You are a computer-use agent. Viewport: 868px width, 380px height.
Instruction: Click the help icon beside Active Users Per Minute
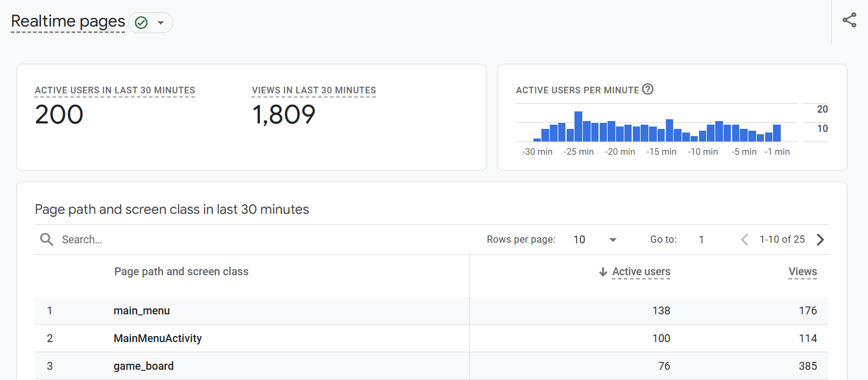point(648,89)
